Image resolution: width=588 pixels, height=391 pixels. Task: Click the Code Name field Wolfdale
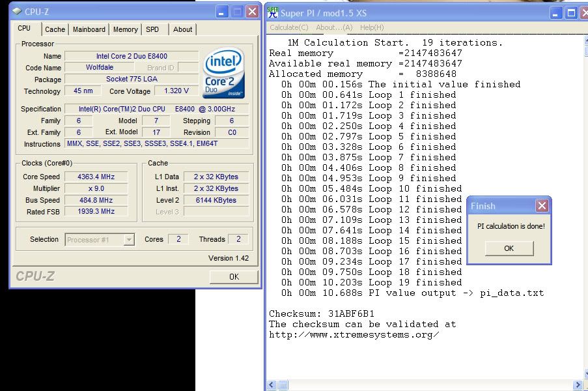pos(100,67)
